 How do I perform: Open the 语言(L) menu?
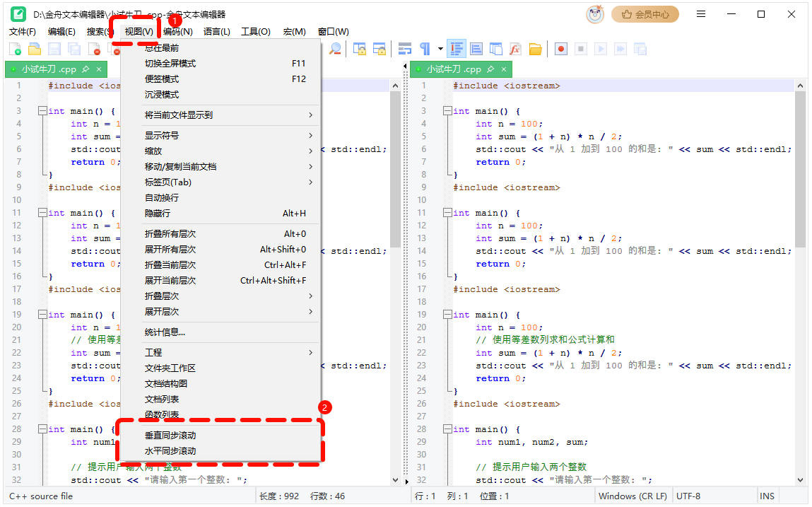point(216,32)
